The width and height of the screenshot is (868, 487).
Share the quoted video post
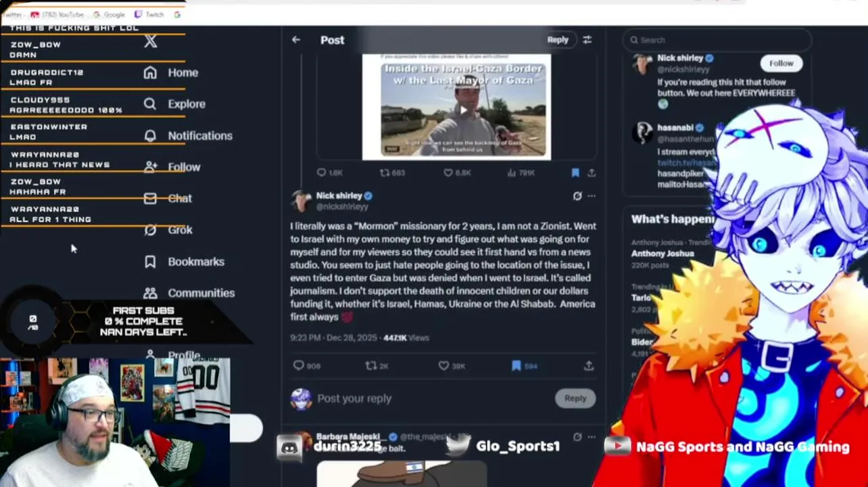click(592, 172)
